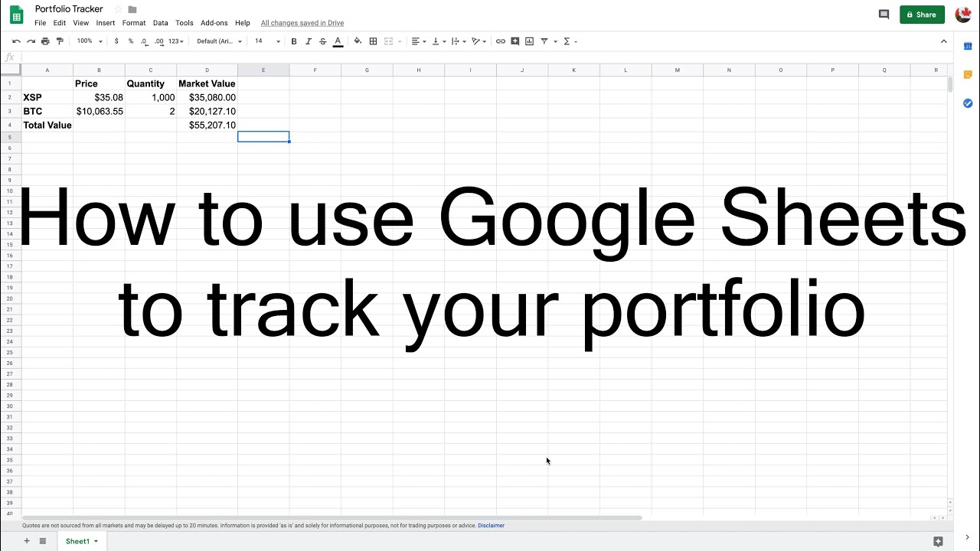Increase decimal places icon
The image size is (980, 551).
[x=159, y=41]
